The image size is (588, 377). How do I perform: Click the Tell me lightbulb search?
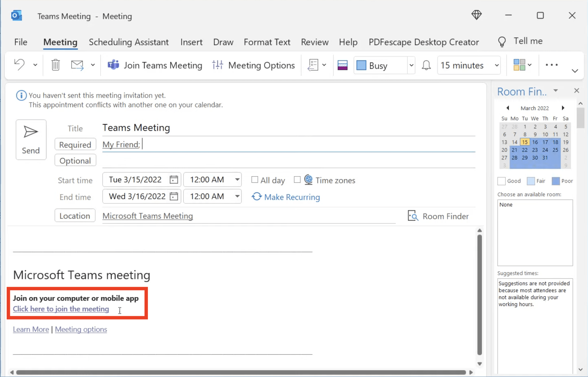tap(520, 41)
